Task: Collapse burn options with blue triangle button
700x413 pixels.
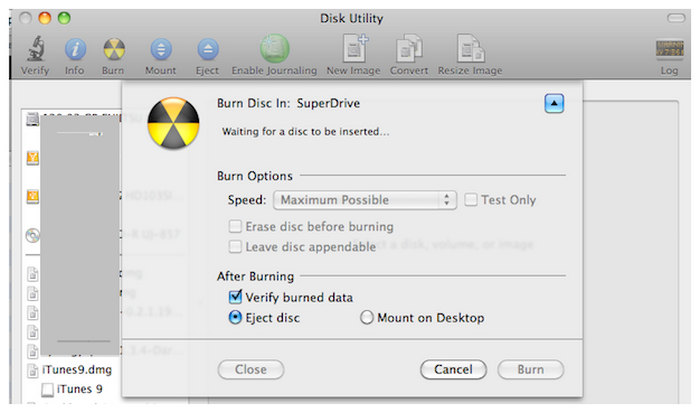Action: (554, 103)
